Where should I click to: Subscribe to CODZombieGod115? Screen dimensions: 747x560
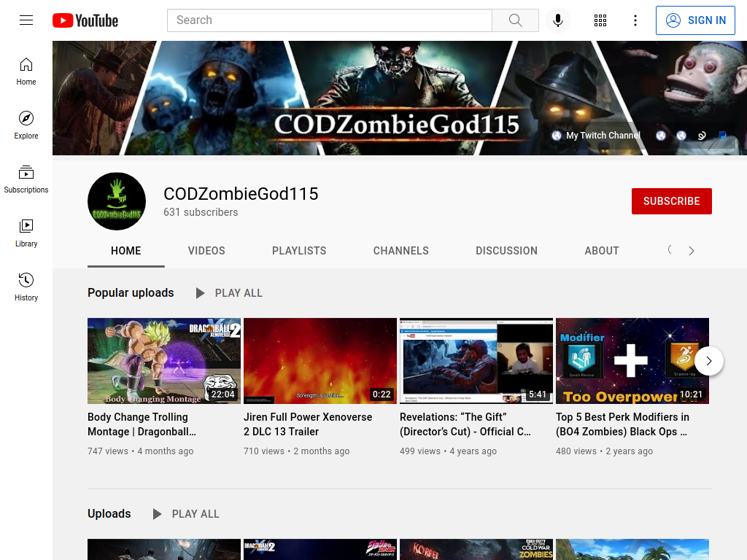pyautogui.click(x=672, y=201)
